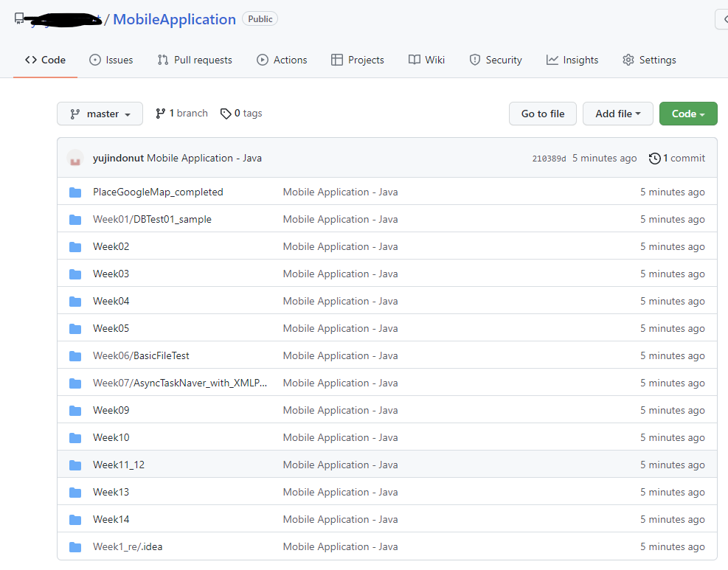
Task: Open the Week02 folder
Action: click(x=111, y=246)
